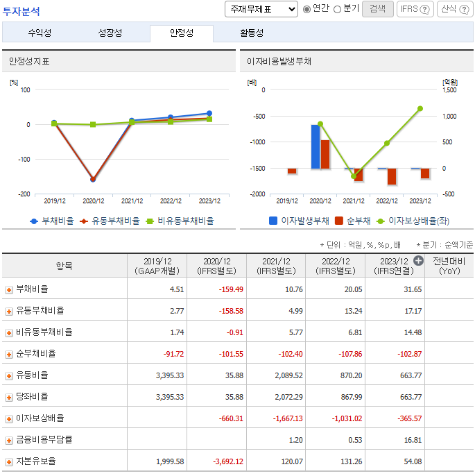This screenshot has width=475, height=476.
Task: Click the 유동부채비율 legend marker
Action: tap(84, 221)
